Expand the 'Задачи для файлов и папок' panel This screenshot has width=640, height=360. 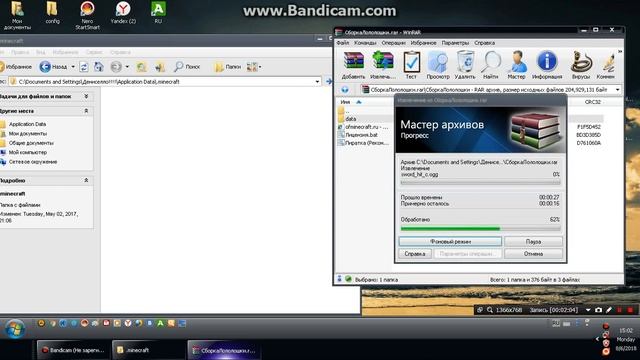pos(86,96)
